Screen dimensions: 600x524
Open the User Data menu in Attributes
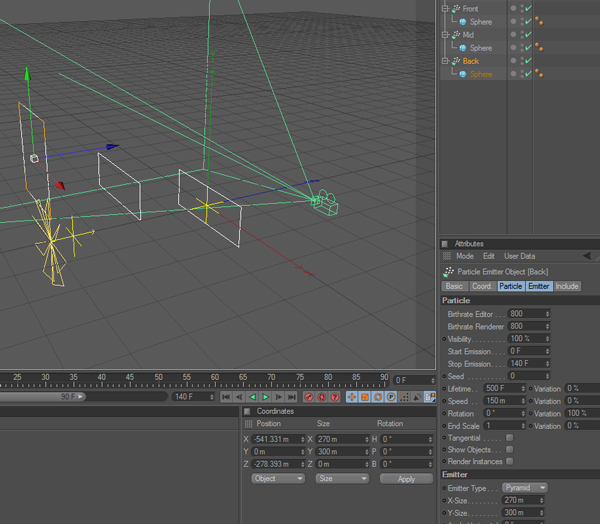pos(519,256)
